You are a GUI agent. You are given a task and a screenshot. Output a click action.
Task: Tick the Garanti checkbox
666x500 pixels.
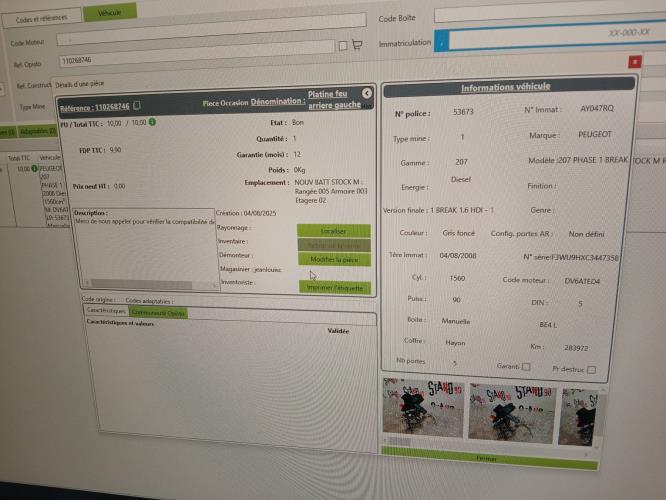coord(525,367)
